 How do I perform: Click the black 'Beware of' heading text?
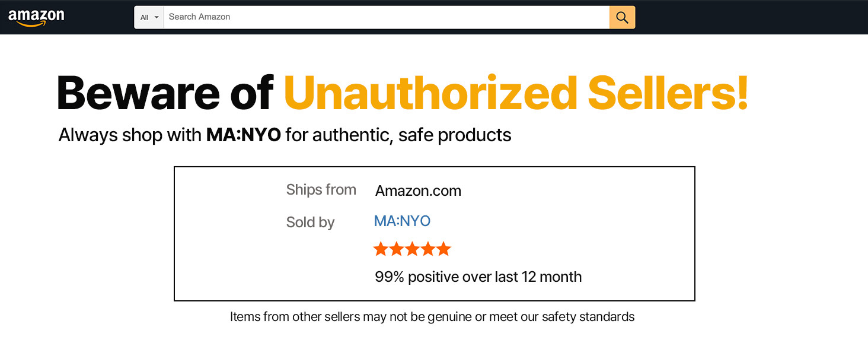coord(165,93)
